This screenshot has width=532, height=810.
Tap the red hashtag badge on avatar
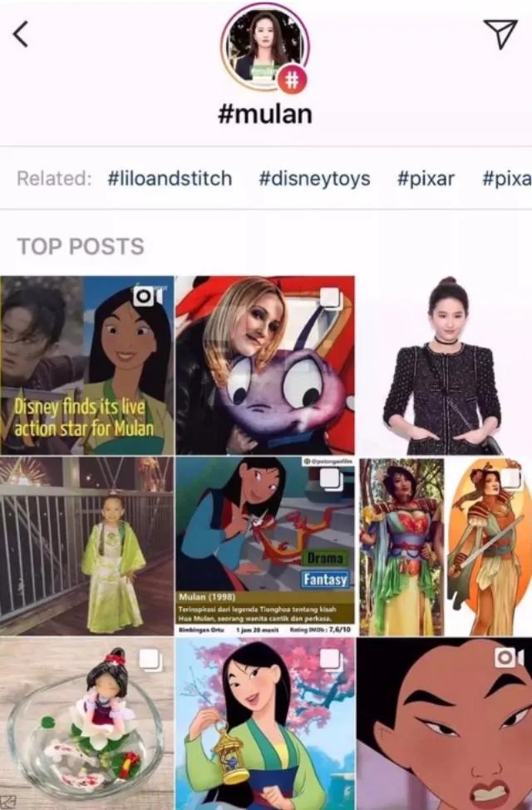pos(293,80)
